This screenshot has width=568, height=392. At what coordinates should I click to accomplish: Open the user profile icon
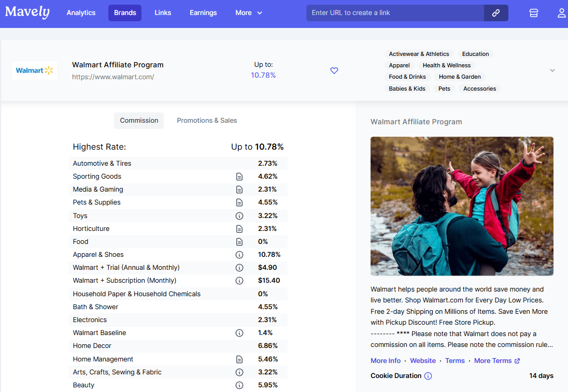pyautogui.click(x=561, y=13)
